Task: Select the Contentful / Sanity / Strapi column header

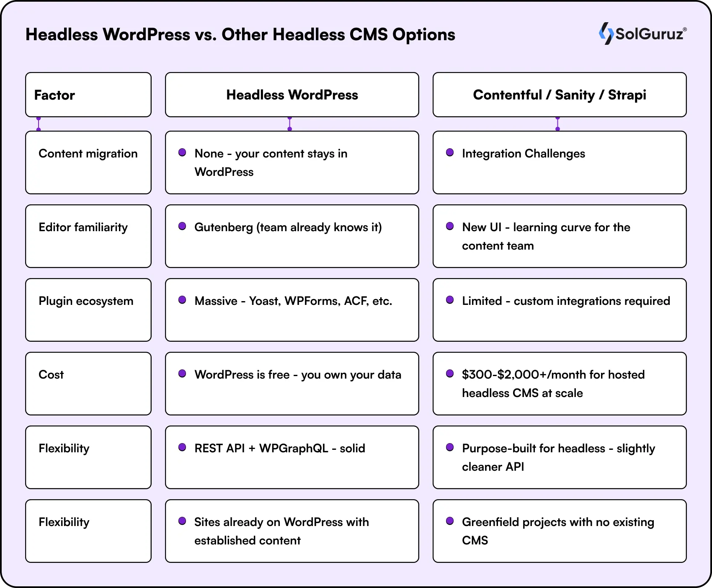Action: 559,95
